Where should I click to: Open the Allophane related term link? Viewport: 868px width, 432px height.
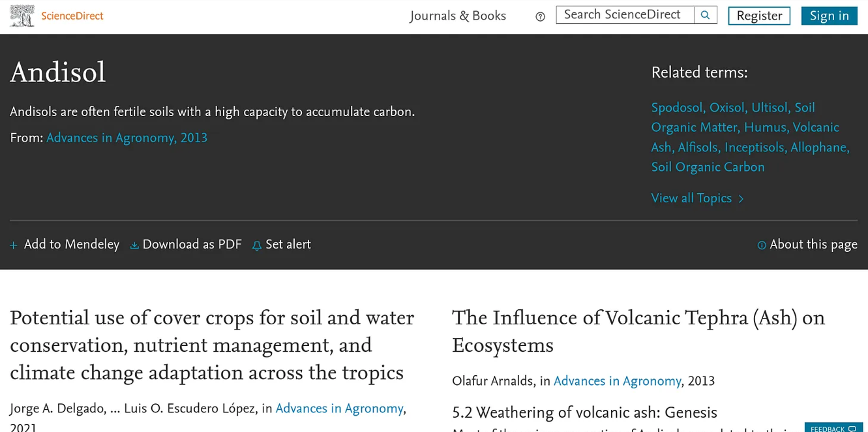click(x=820, y=147)
